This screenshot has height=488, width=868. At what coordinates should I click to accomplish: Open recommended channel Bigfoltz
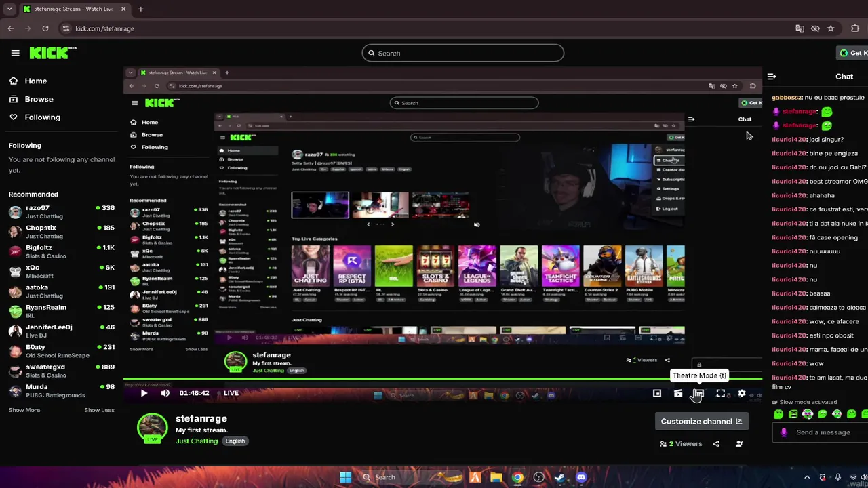(61, 251)
